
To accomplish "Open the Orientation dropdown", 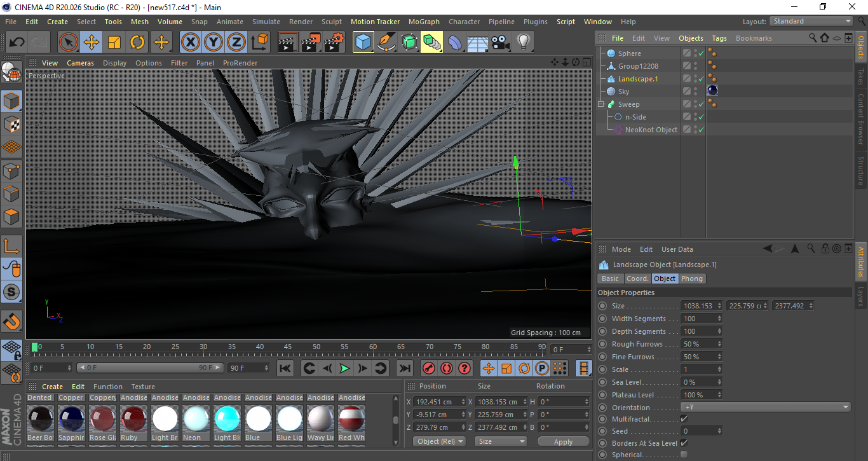I will [765, 407].
